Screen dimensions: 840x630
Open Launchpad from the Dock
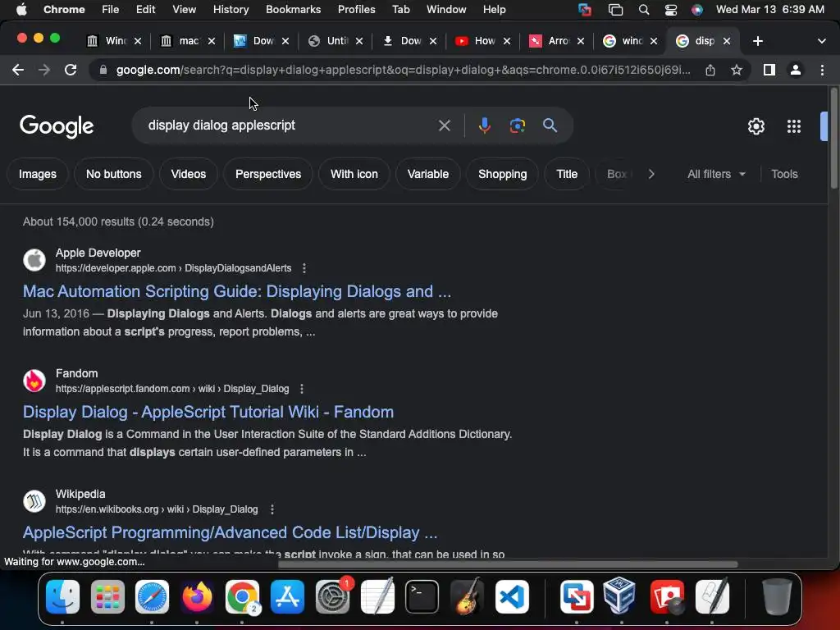(107, 597)
